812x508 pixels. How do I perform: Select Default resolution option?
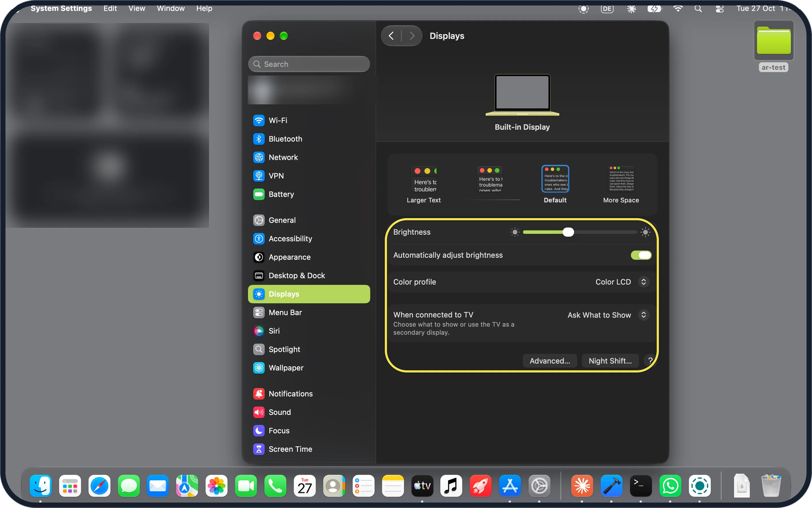(x=555, y=185)
